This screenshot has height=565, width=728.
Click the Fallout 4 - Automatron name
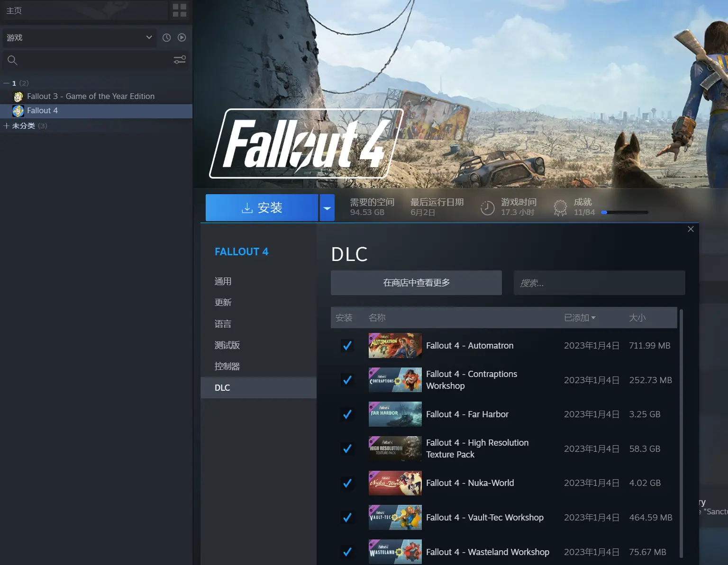(x=470, y=346)
